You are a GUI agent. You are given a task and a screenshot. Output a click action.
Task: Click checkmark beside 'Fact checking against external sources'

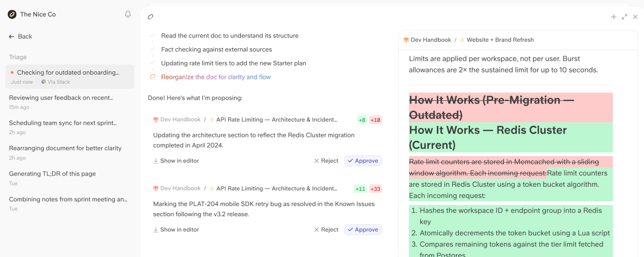[x=152, y=49]
